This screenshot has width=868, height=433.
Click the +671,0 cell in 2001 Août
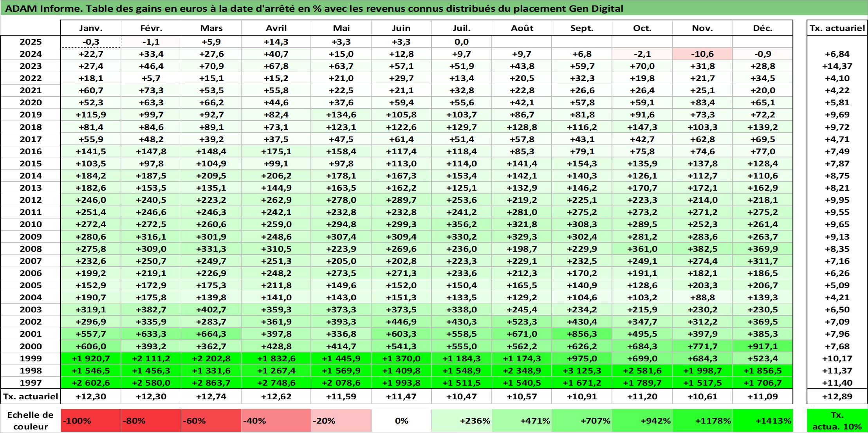click(x=522, y=334)
